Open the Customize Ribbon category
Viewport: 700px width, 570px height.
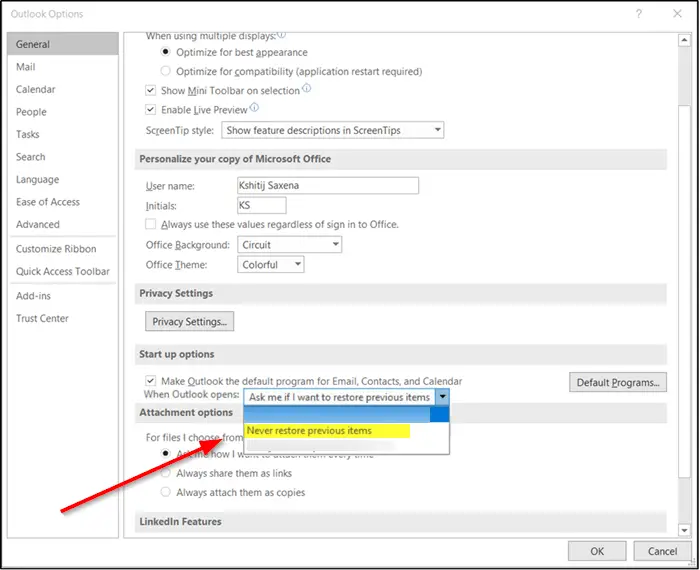tap(63, 249)
